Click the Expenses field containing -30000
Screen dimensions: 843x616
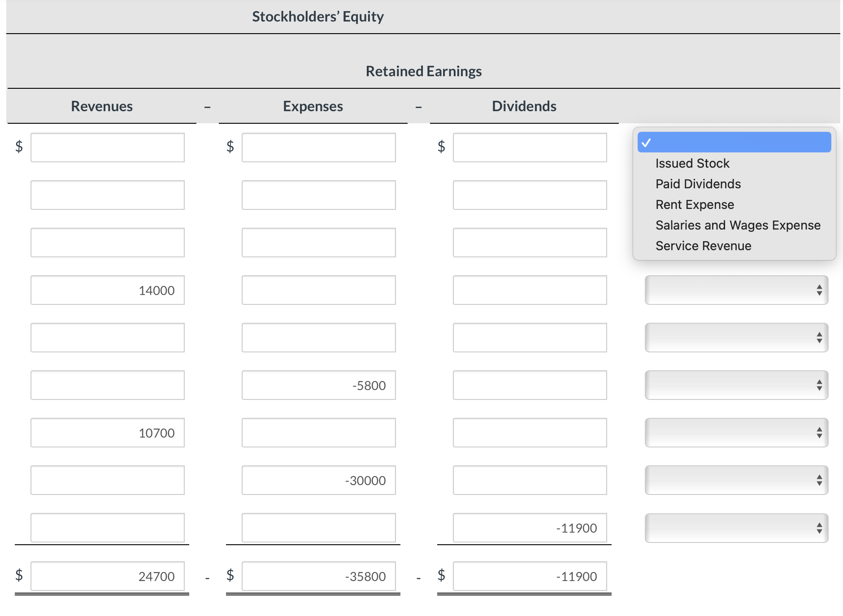pyautogui.click(x=319, y=480)
